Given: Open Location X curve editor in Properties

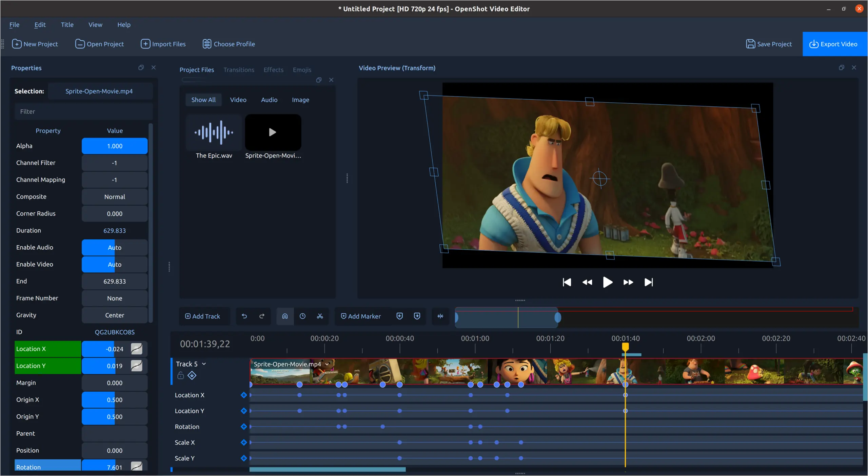Looking at the screenshot, I should click(137, 349).
